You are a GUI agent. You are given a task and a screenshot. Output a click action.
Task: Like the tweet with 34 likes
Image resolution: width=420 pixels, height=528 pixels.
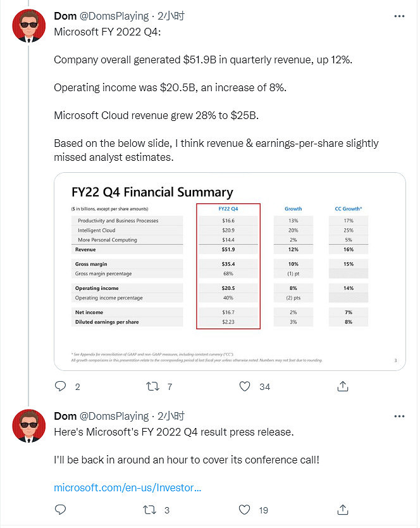coord(245,386)
